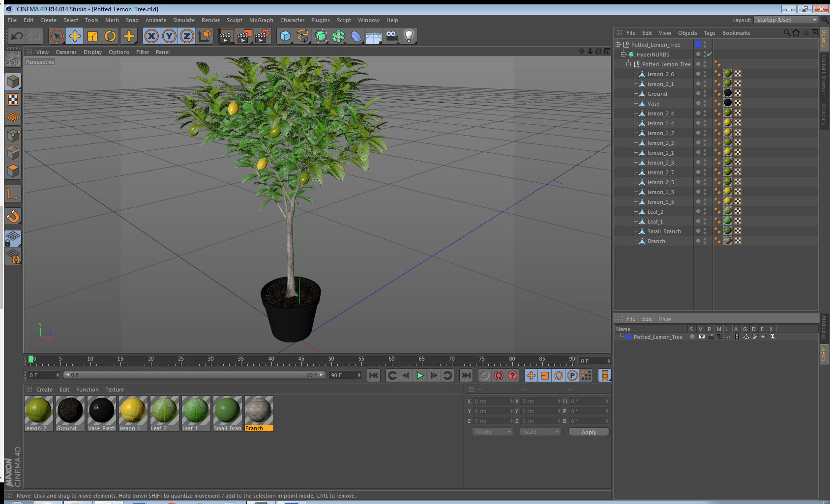Enable Model mode in left palette
The image size is (830, 504).
[13, 82]
